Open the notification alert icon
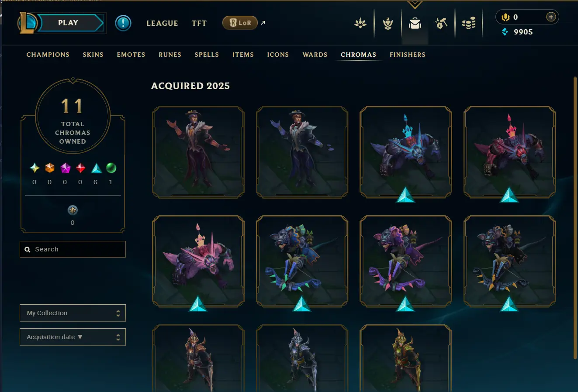The image size is (578, 392). coord(123,23)
